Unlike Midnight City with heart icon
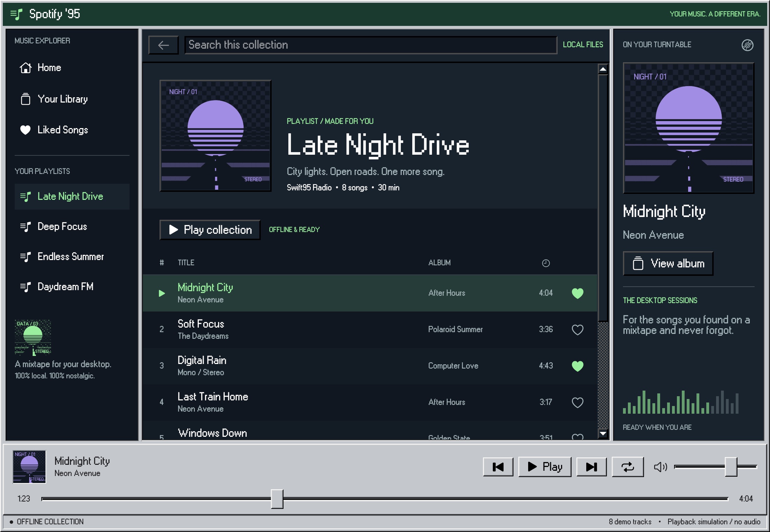Screen dimensions: 770x532 (x=577, y=293)
